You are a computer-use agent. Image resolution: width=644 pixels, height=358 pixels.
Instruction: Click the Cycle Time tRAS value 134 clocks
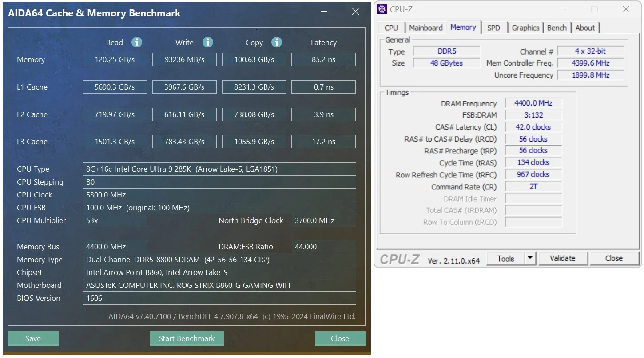pyautogui.click(x=533, y=162)
